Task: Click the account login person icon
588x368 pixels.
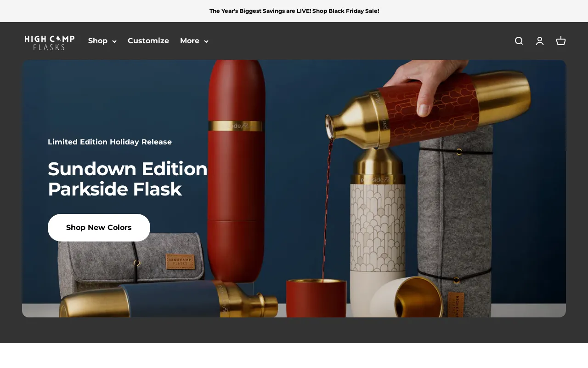Action: (x=540, y=41)
